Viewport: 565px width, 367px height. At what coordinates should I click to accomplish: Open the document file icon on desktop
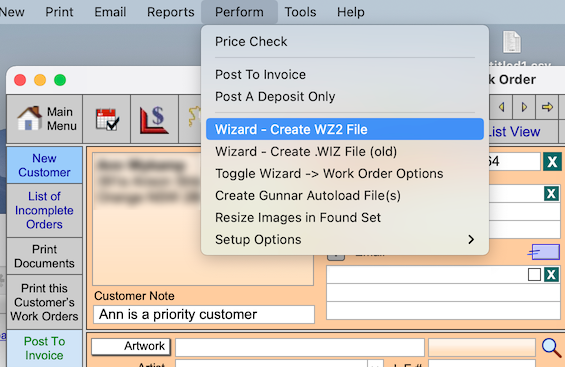click(512, 42)
